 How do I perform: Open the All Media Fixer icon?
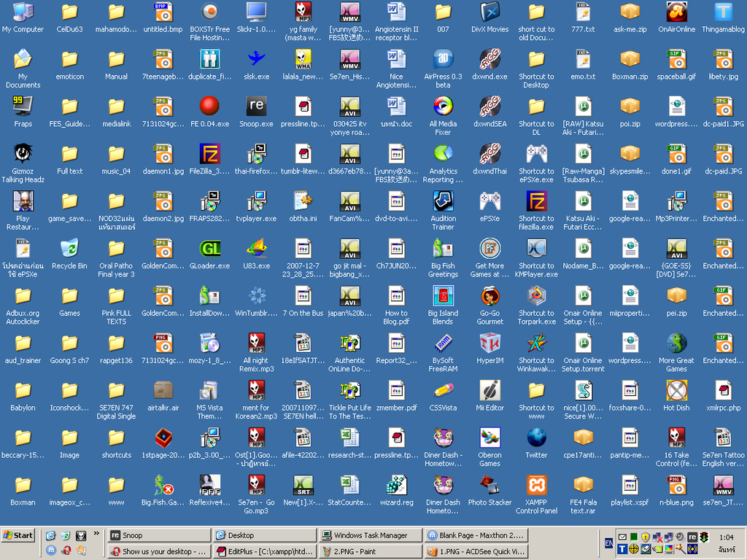coord(443,107)
